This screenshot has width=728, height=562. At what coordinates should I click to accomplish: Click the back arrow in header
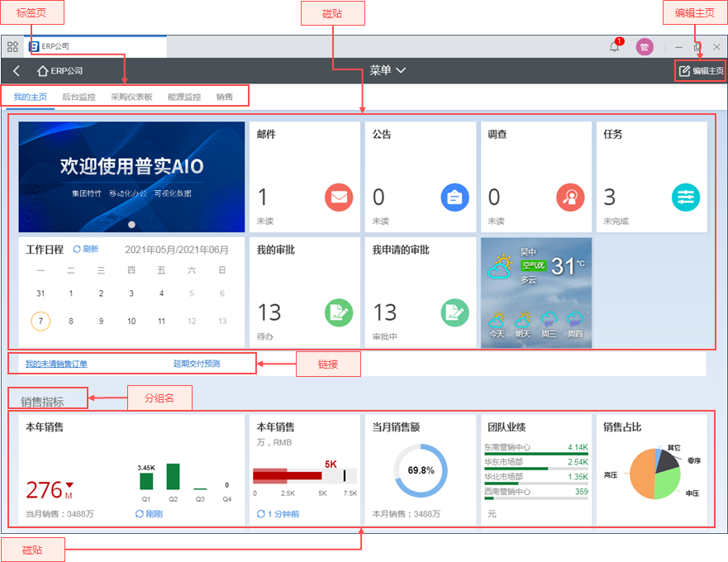tap(17, 71)
